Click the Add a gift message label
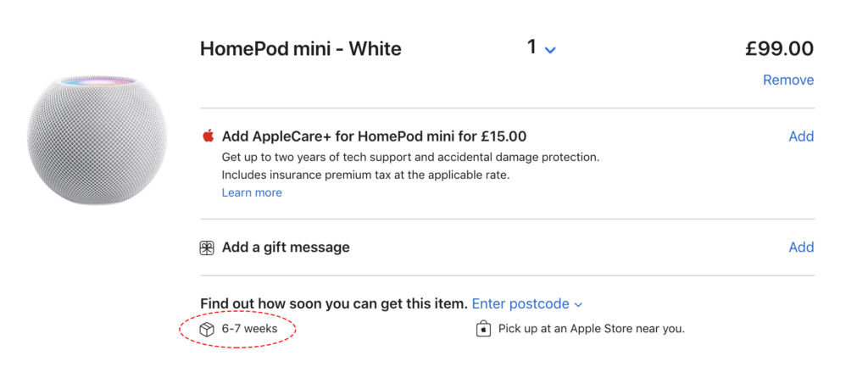The image size is (868, 367). click(286, 247)
